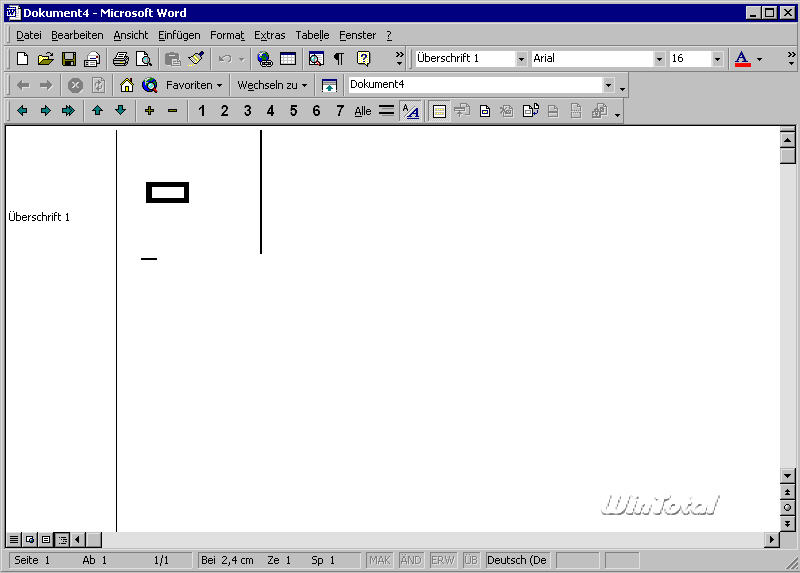The height and width of the screenshot is (573, 800).
Task: Send the document as e-mail
Action: 92,59
